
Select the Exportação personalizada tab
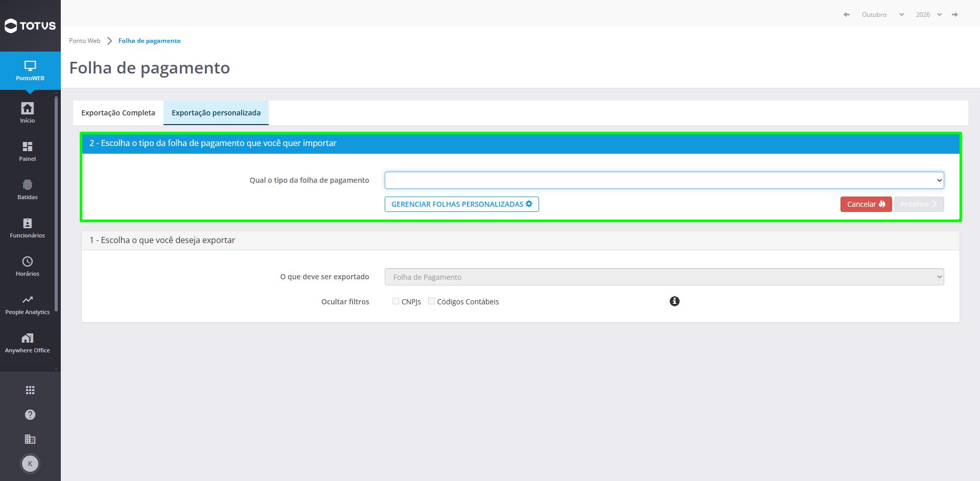[216, 113]
